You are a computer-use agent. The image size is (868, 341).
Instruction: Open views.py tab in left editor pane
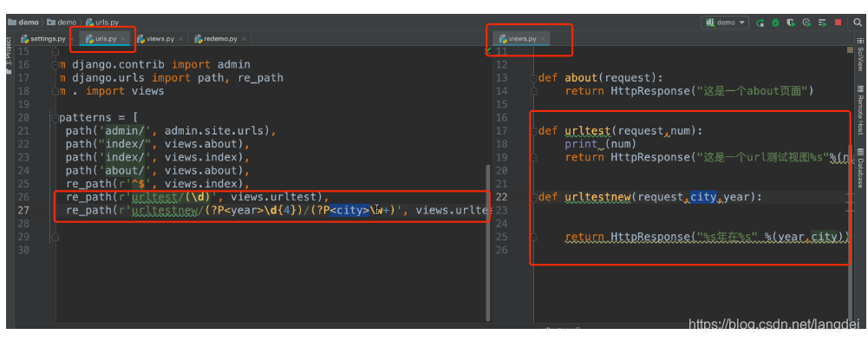pyautogui.click(x=160, y=39)
